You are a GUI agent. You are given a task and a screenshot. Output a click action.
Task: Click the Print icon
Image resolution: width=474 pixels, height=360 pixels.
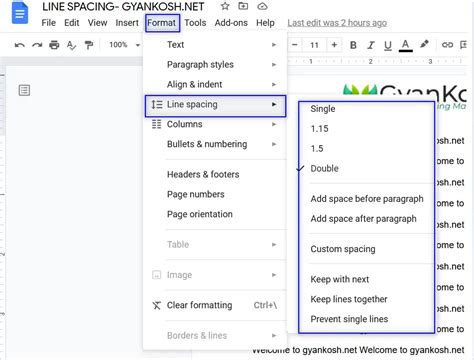tap(54, 45)
